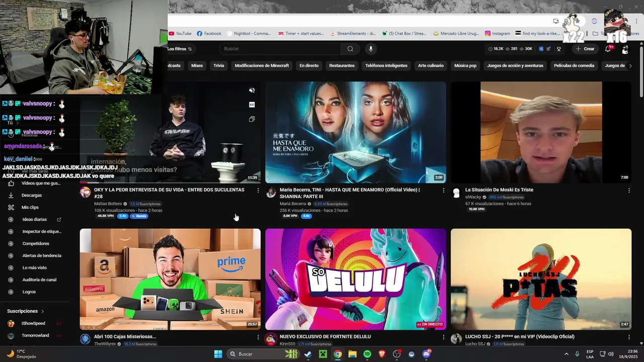
Task: Click the Crear button
Action: (x=585, y=49)
